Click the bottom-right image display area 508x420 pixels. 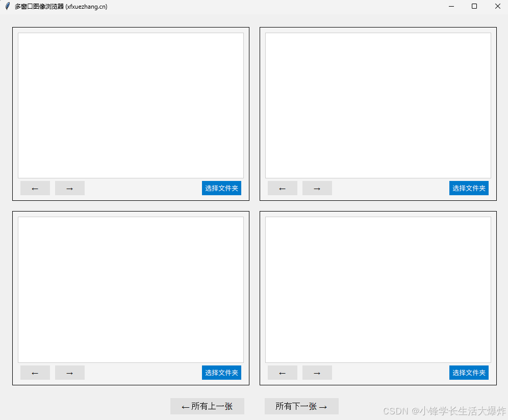pos(378,290)
